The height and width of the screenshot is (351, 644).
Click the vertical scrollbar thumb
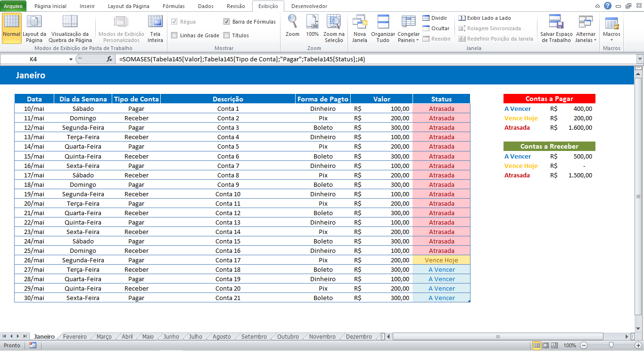click(639, 196)
